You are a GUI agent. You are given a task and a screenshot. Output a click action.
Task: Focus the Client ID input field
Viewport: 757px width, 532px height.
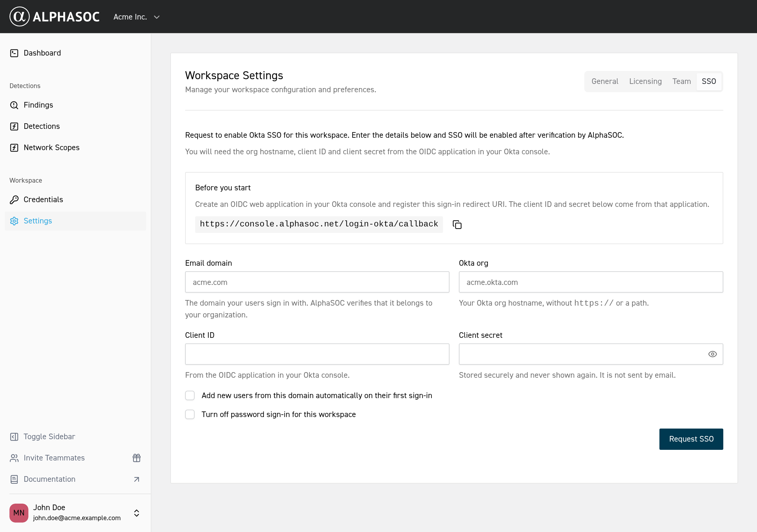317,354
